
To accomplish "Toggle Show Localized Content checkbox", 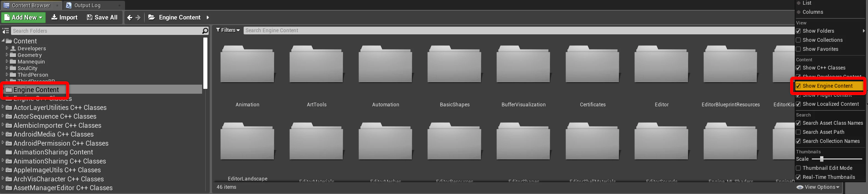I will (x=798, y=104).
